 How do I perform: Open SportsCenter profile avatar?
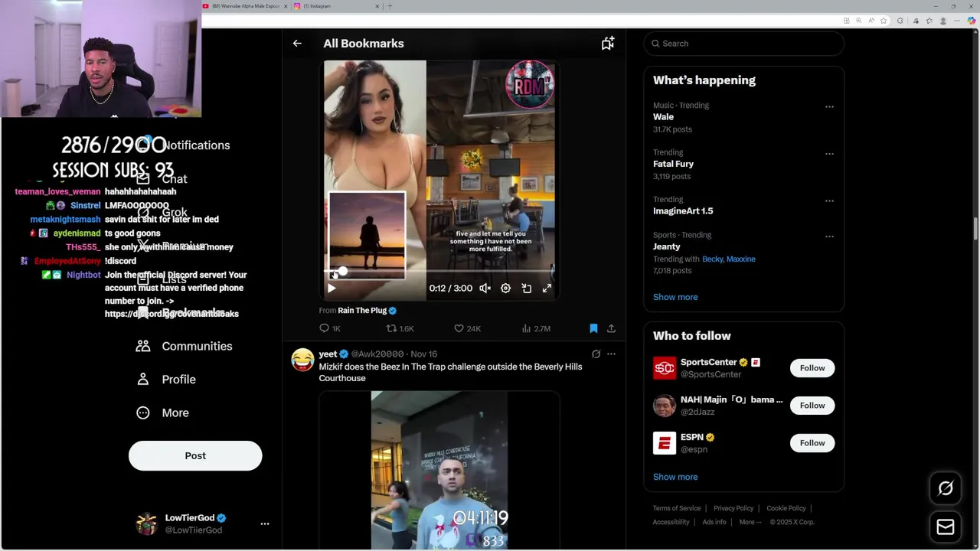tap(665, 368)
